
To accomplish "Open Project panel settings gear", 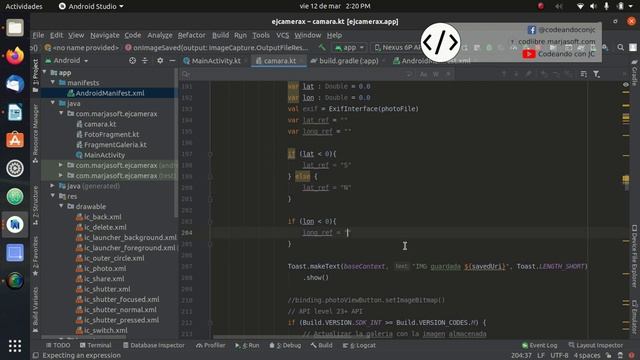I will point(160,60).
